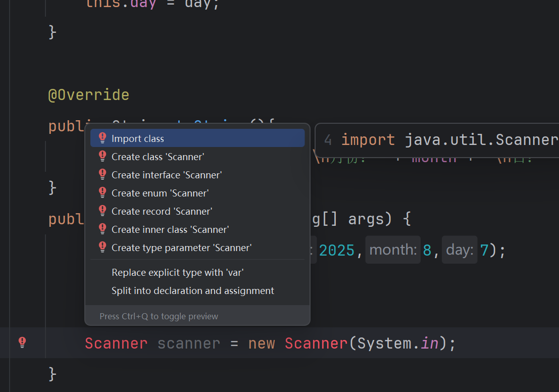
Task: Click the 'new' keyword
Action: click(x=262, y=344)
